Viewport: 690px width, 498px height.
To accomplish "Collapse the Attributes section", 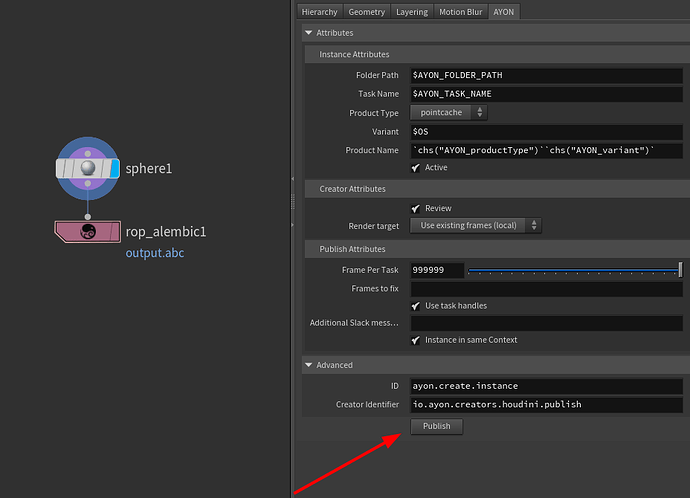I will (x=309, y=33).
